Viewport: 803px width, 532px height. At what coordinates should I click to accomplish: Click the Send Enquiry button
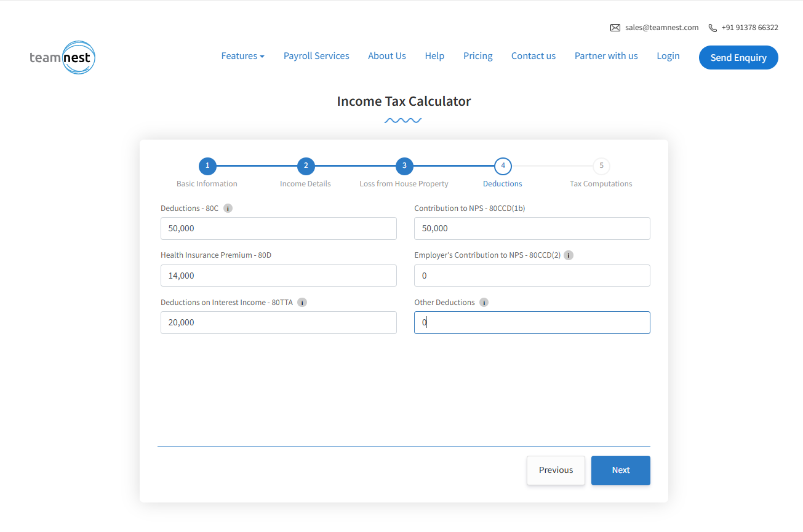coord(738,58)
